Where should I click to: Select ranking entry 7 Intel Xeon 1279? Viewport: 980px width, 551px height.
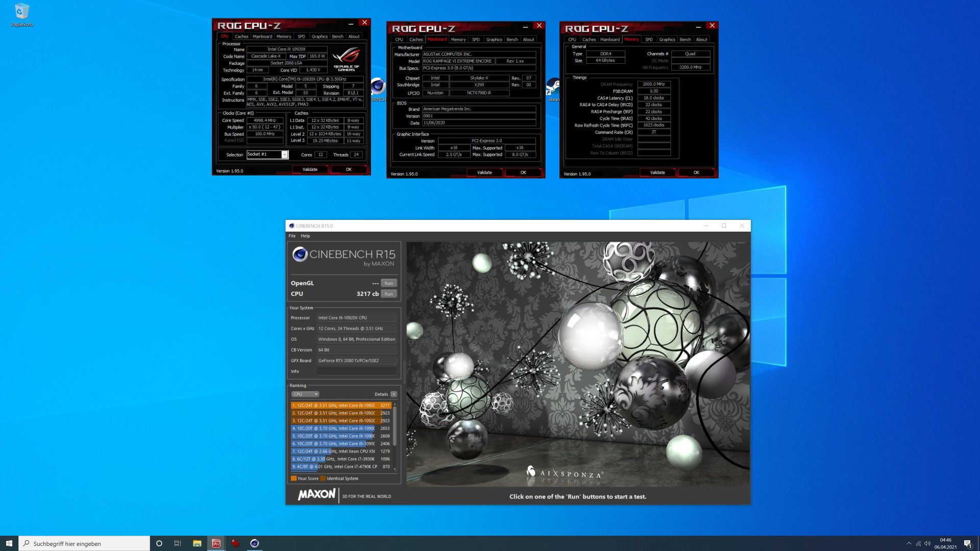[x=340, y=452]
